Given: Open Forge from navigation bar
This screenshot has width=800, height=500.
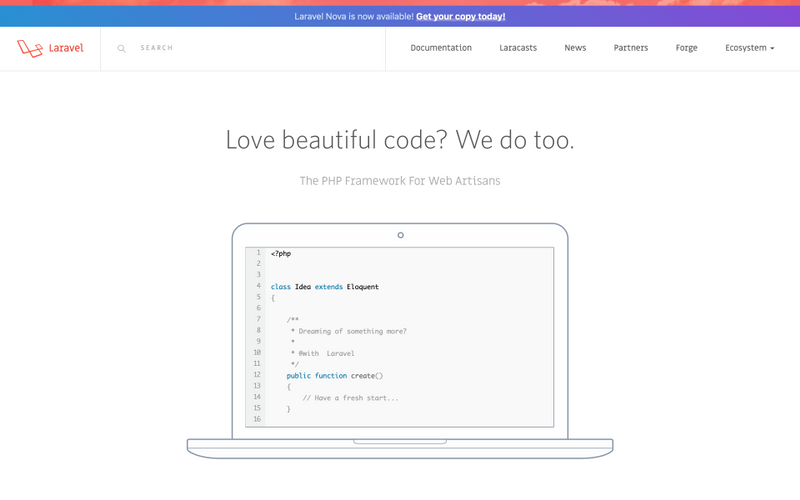Looking at the screenshot, I should [x=686, y=48].
